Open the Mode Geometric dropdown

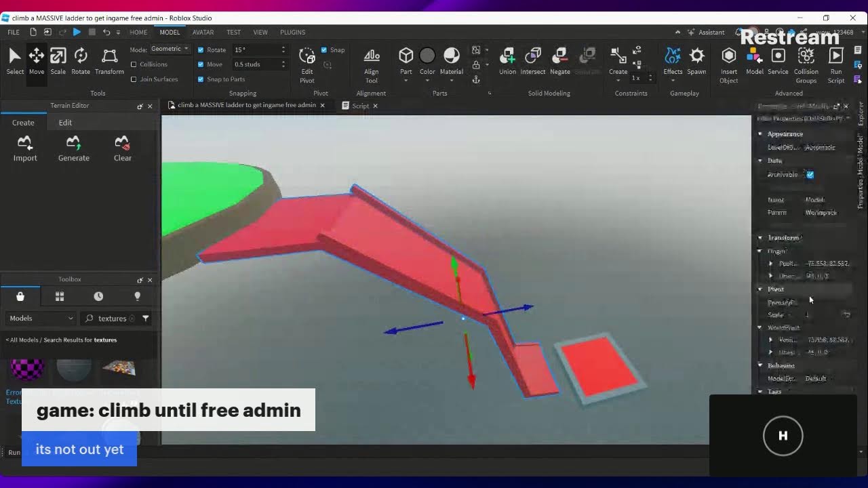tap(170, 49)
